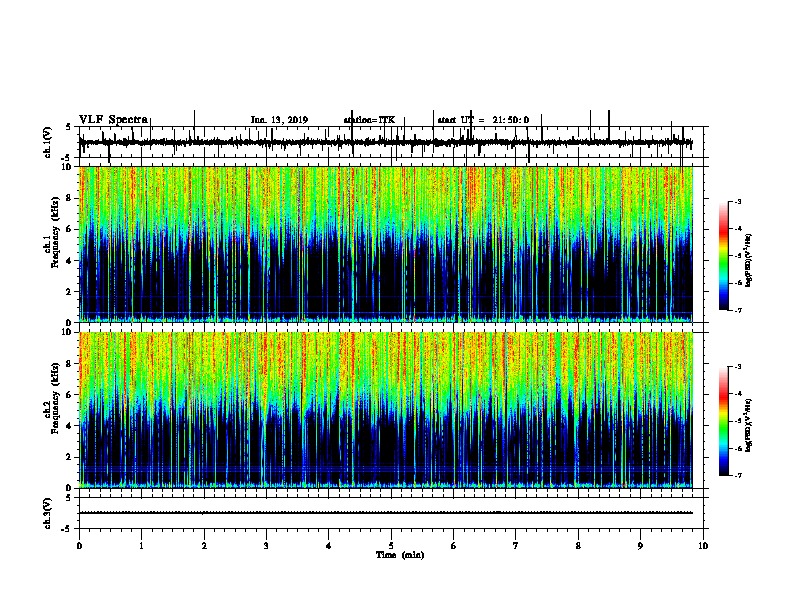This screenshot has height=612, width=792.
Task: Click the "0" time axis tick label
Action: (79, 546)
